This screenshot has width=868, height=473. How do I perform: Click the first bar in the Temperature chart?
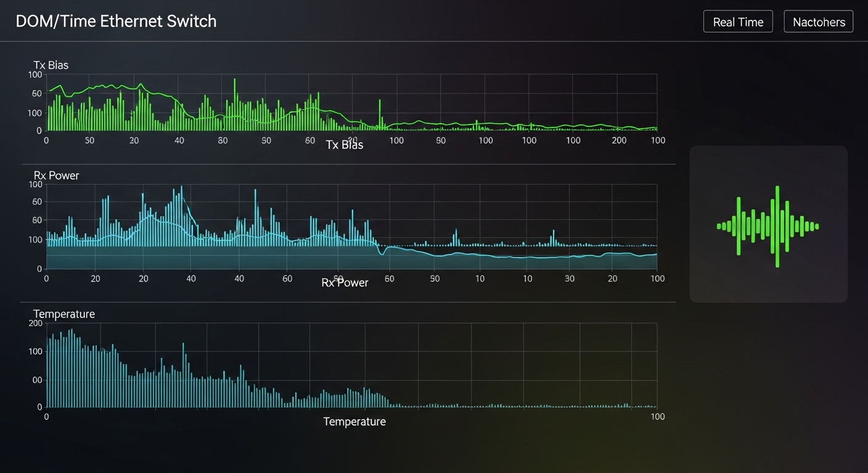tap(47, 370)
